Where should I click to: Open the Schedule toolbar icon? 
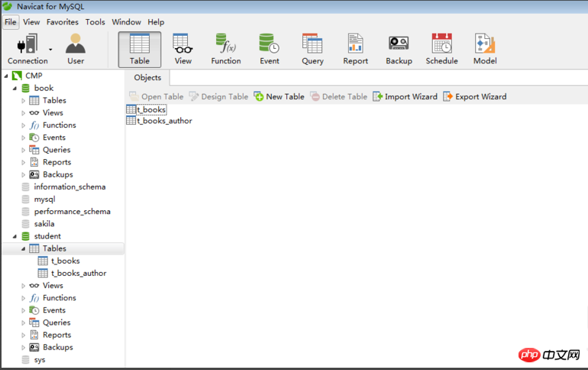coord(441,48)
